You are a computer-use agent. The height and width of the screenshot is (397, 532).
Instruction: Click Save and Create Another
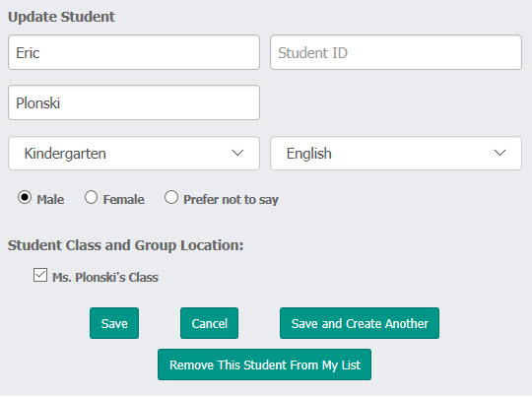pyautogui.click(x=360, y=323)
